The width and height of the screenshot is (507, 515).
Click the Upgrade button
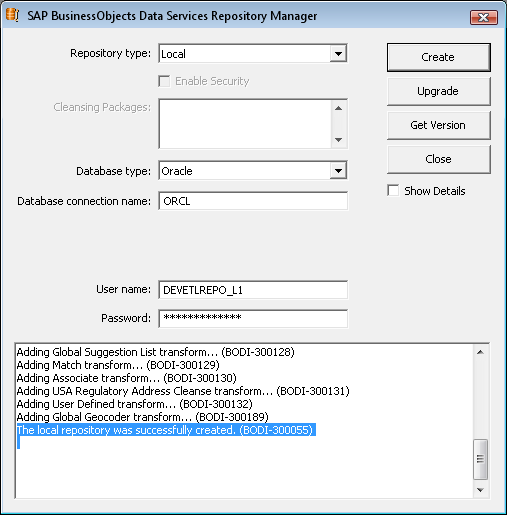pos(439,91)
